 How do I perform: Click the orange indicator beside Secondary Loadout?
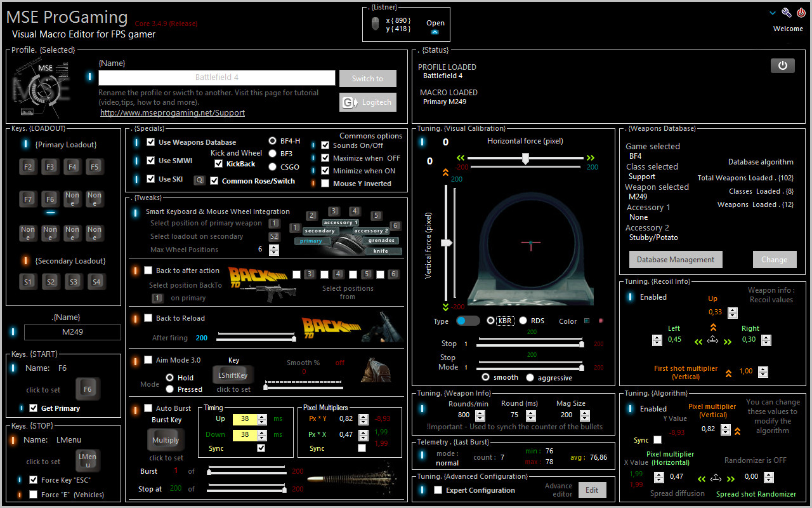pyautogui.click(x=26, y=261)
